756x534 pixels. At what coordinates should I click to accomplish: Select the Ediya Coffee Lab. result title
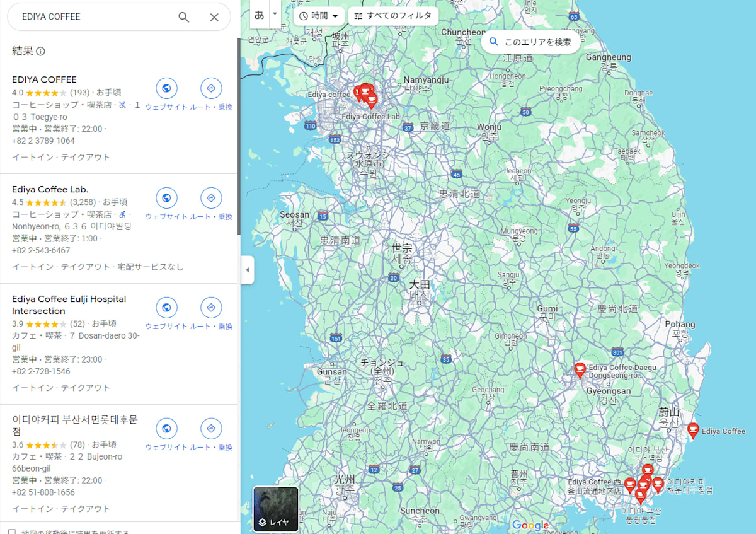pos(50,189)
